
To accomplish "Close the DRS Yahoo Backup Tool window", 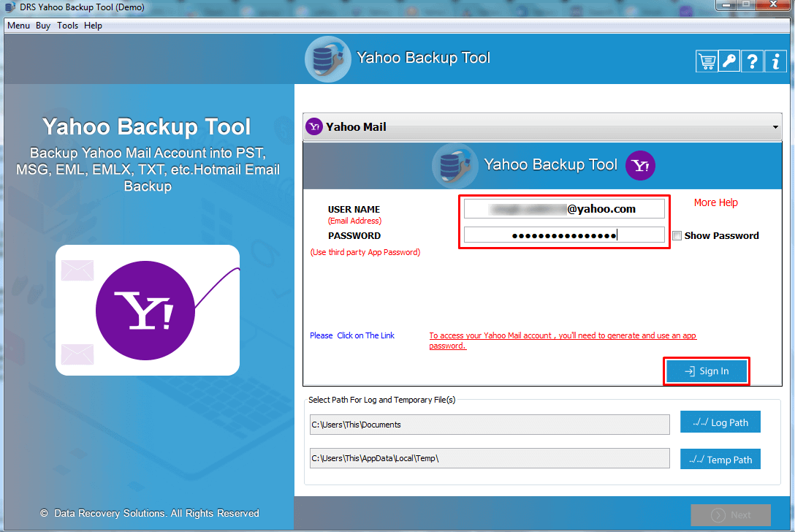I will pyautogui.click(x=773, y=5).
